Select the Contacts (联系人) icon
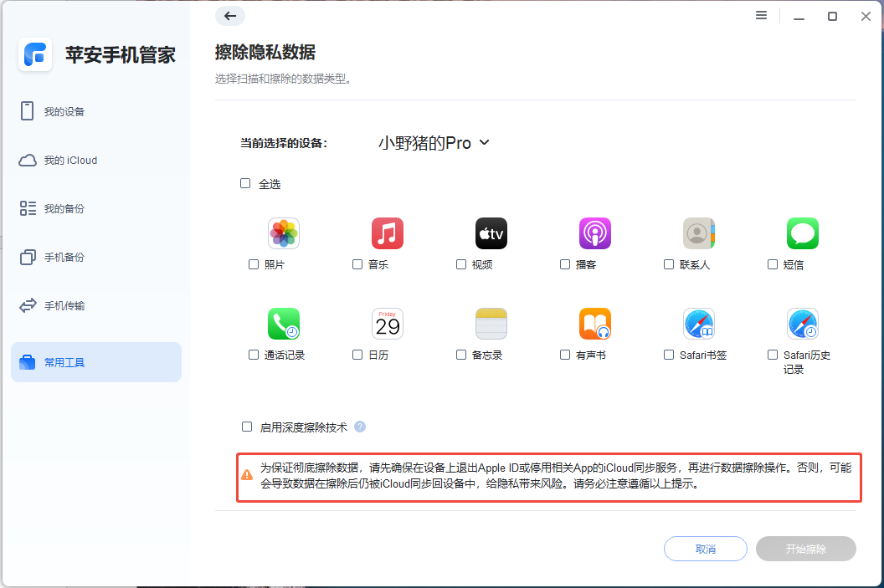The image size is (884, 588). point(698,233)
